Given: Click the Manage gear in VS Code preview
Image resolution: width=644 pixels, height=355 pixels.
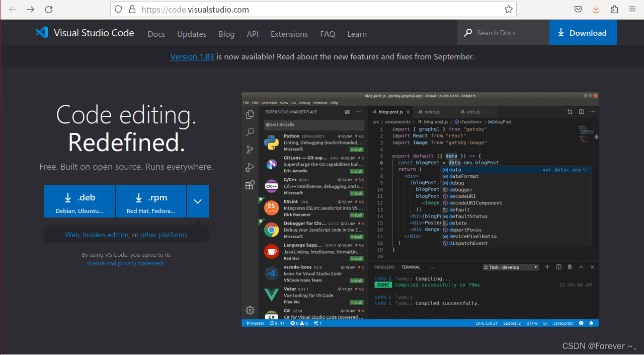Looking at the screenshot, I should (250, 310).
